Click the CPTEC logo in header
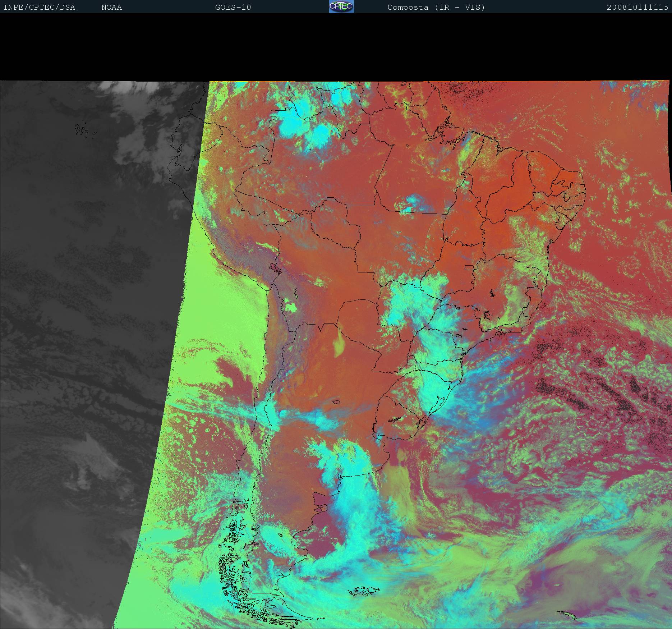This screenshot has width=672, height=629. tap(341, 6)
